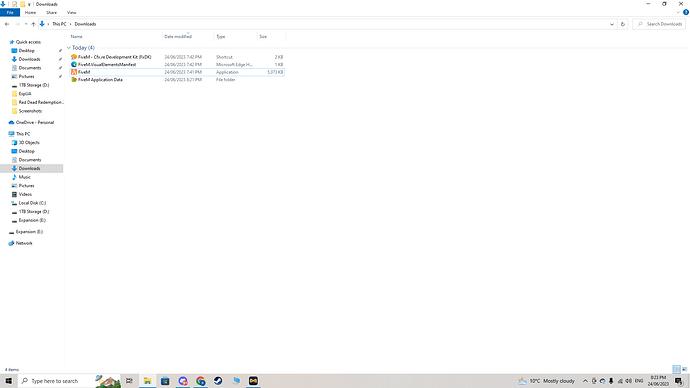
Task: Select the FiveM application icon
Action: [x=74, y=72]
